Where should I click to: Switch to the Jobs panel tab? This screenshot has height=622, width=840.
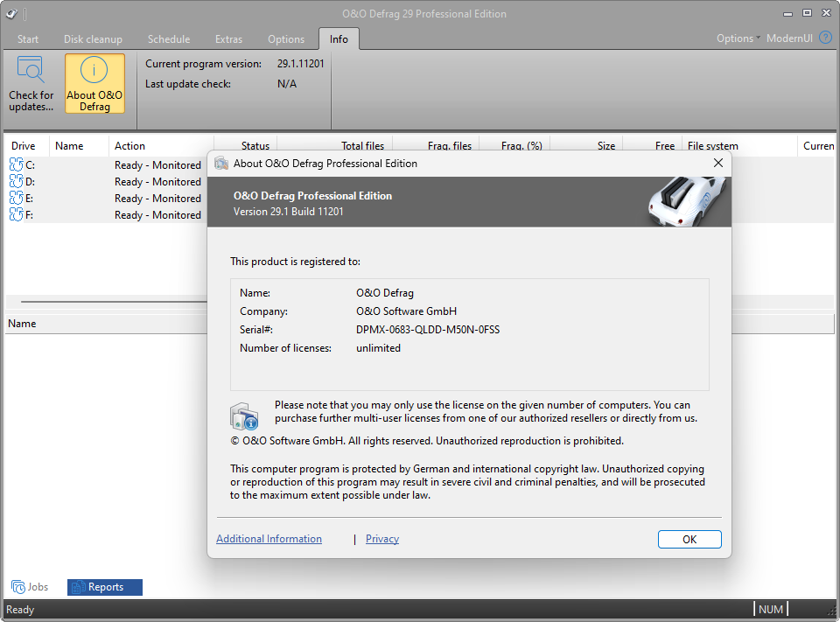[30, 587]
